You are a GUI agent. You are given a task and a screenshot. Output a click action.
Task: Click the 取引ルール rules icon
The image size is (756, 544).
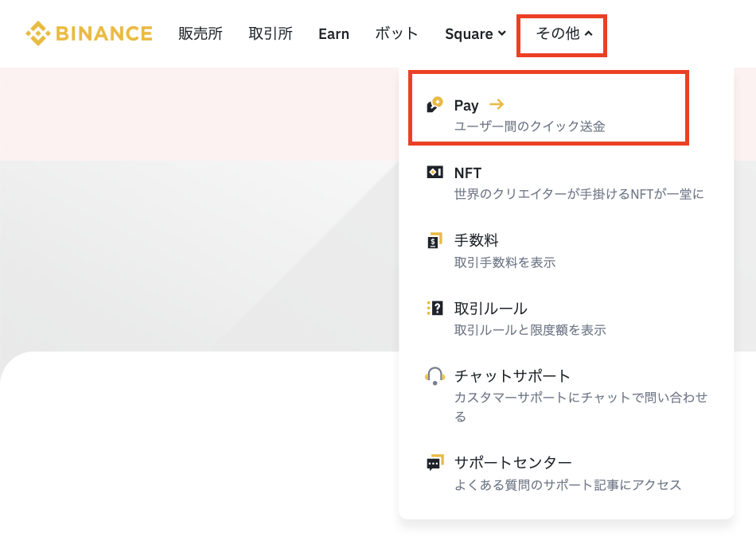point(435,308)
